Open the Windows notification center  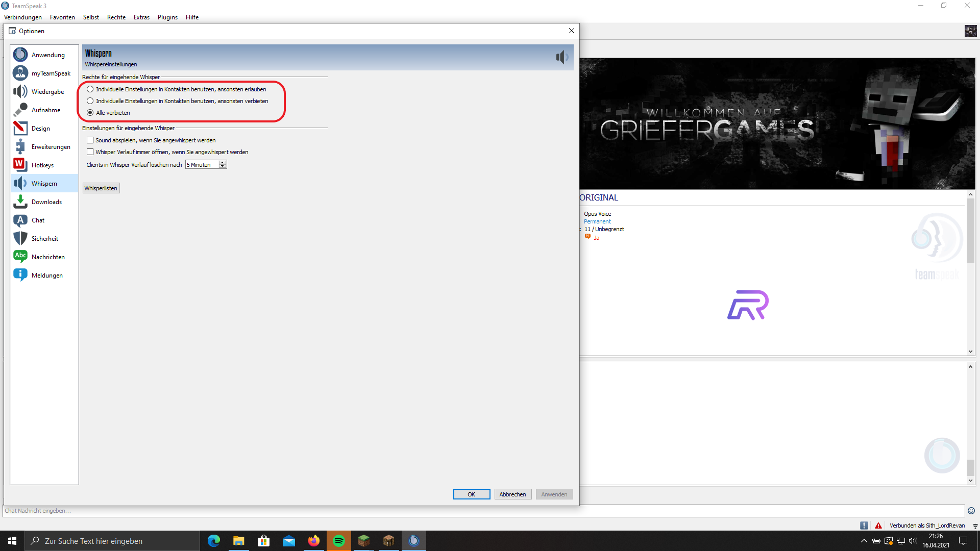click(x=963, y=541)
